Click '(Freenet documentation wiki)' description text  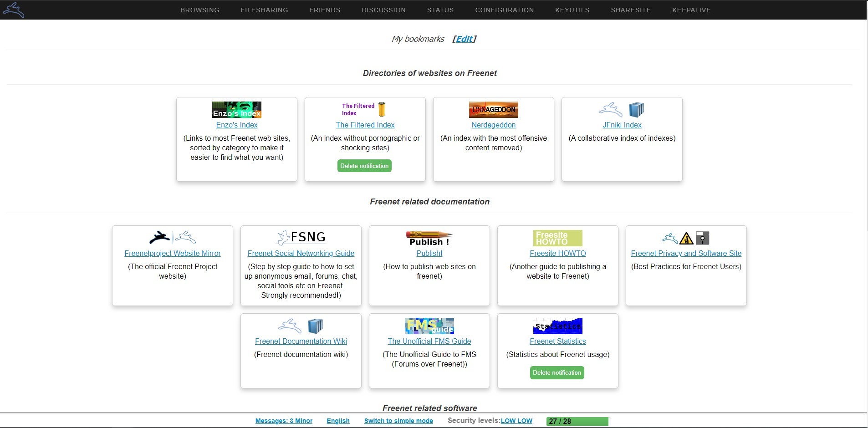(x=301, y=354)
